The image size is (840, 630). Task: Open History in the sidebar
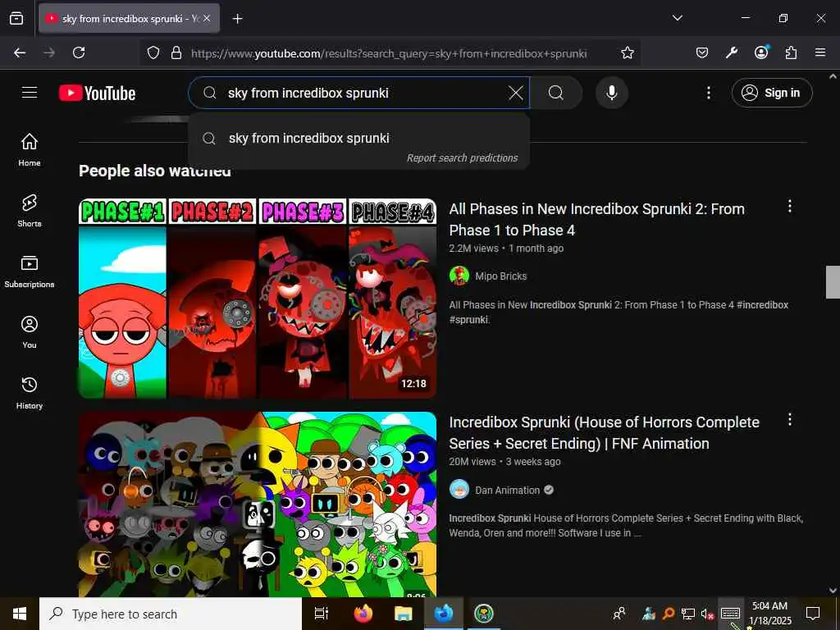coord(30,393)
